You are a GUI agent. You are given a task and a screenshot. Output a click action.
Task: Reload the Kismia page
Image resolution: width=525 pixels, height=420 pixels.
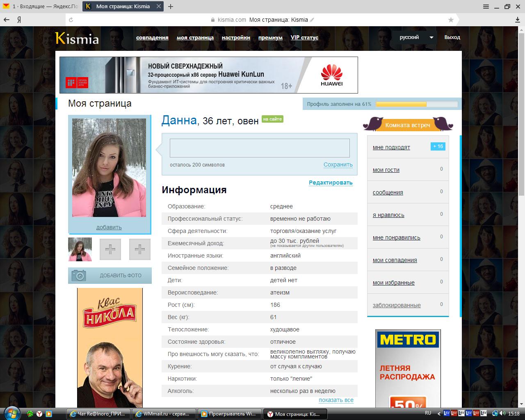pyautogui.click(x=71, y=20)
